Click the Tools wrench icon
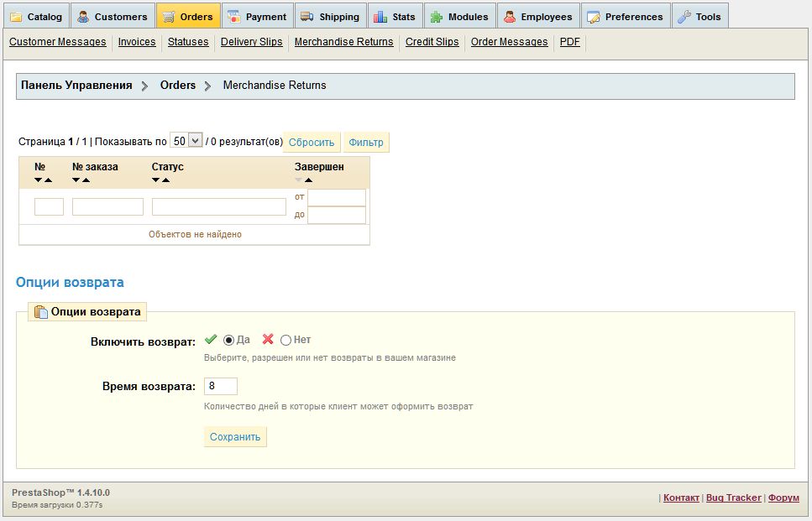The image size is (812, 521). [684, 17]
